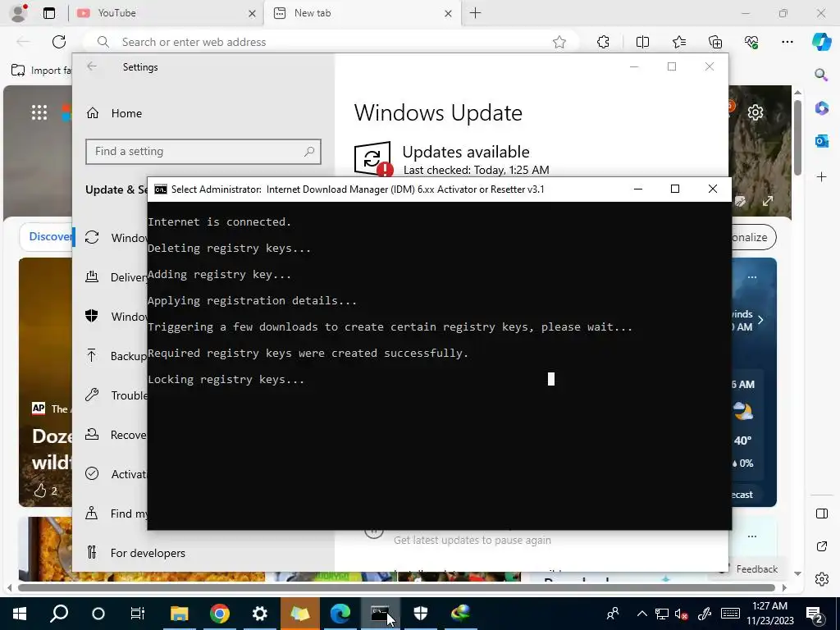Add this page to favorites star
The image size is (840, 630).
[x=559, y=42]
